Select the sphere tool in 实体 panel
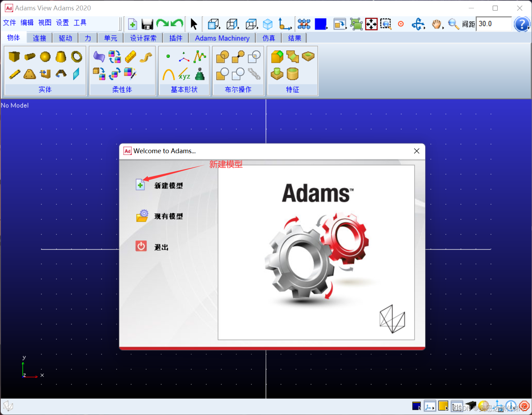Image resolution: width=532 pixels, height=415 pixels. point(45,56)
